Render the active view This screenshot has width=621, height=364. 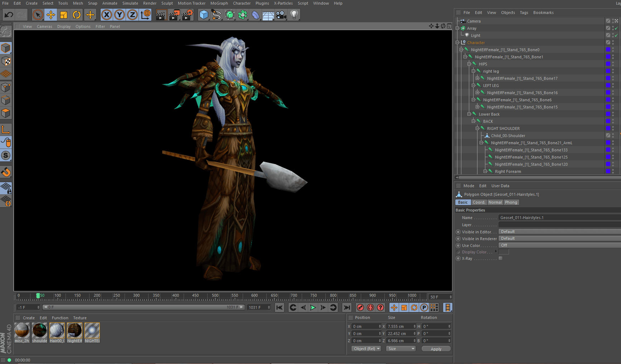[161, 15]
